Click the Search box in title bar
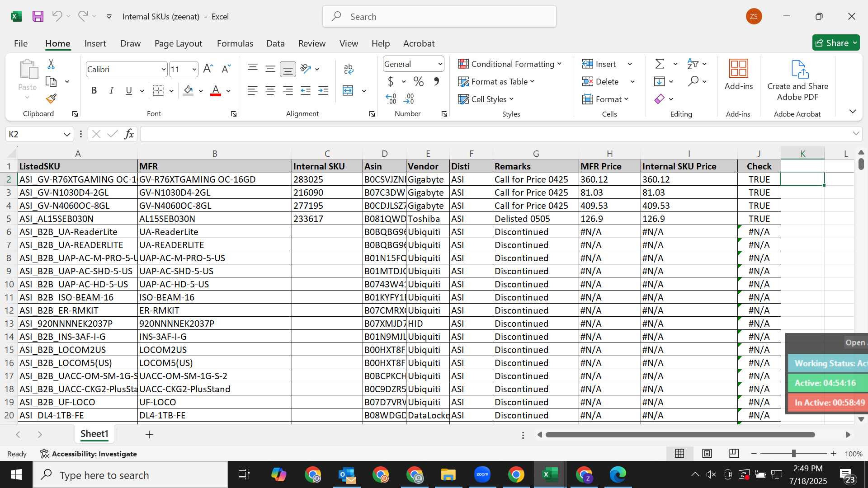 (x=439, y=17)
